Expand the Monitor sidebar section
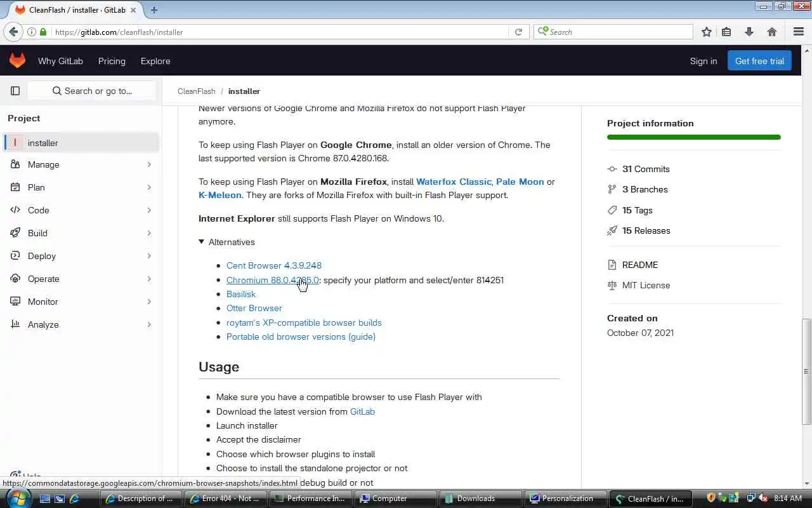 pos(81,302)
